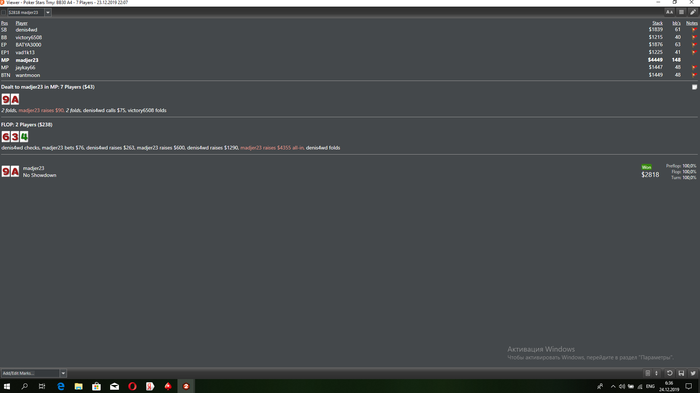Sort by the bb's column header
Screen dimensions: 700x393
coord(676,23)
